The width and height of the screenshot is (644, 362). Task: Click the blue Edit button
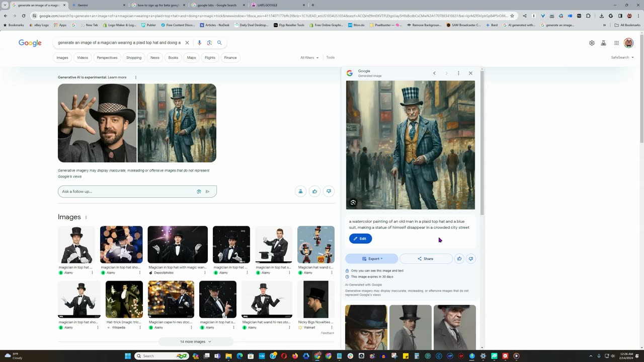[x=360, y=239]
